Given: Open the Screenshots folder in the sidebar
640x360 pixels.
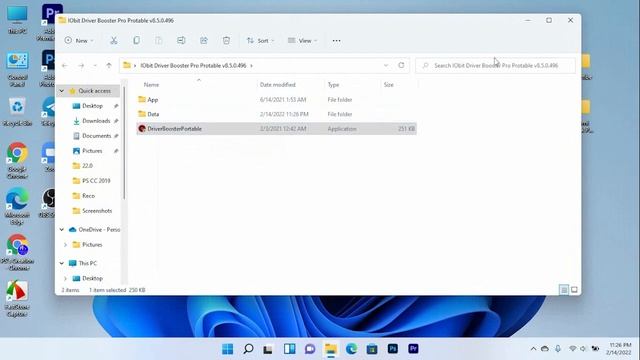Looking at the screenshot, I should [97, 211].
